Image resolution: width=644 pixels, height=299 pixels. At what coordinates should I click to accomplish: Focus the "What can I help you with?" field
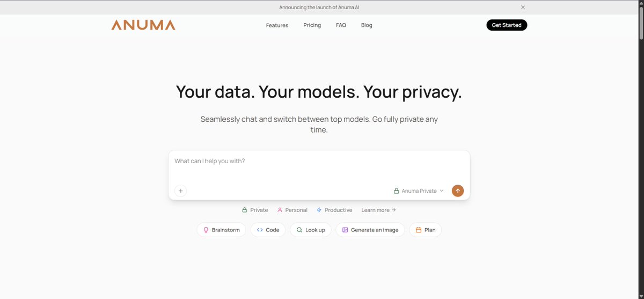(319, 166)
